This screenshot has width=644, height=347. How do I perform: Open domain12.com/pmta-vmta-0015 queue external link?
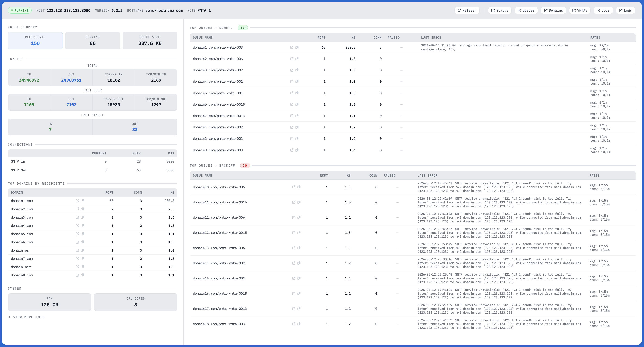pyautogui.click(x=294, y=233)
